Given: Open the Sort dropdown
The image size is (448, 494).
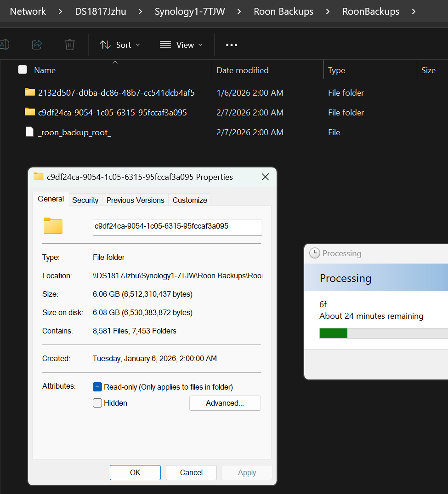Looking at the screenshot, I should tap(120, 45).
